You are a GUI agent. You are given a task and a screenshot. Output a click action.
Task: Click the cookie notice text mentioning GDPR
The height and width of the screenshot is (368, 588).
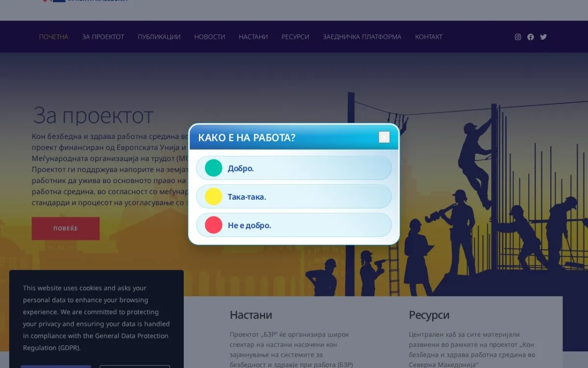pos(97,318)
